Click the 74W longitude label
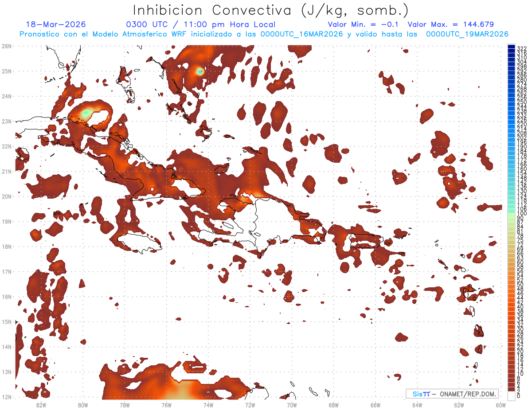532x411 pixels. point(208,405)
